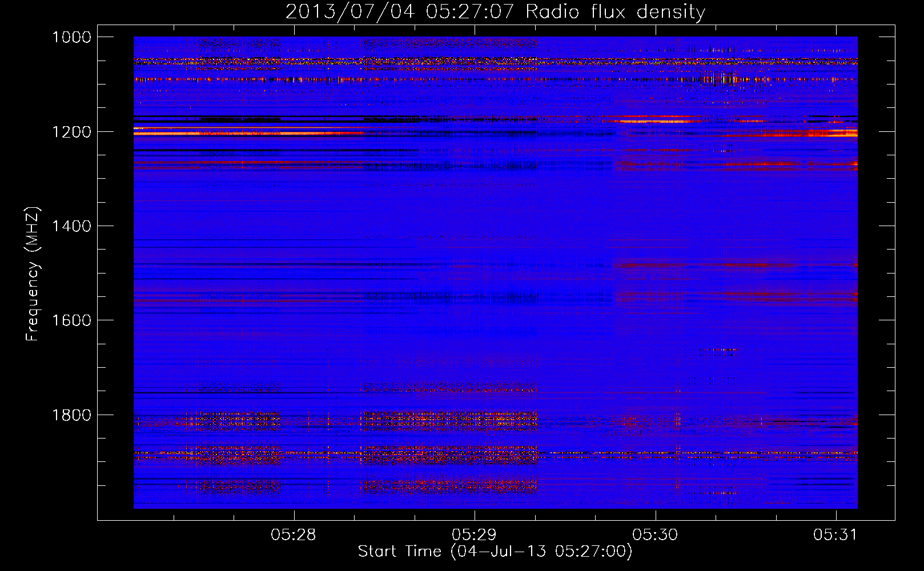Select the '1600' frequency axis label
Screen dimensions: 924x571
click(x=71, y=320)
